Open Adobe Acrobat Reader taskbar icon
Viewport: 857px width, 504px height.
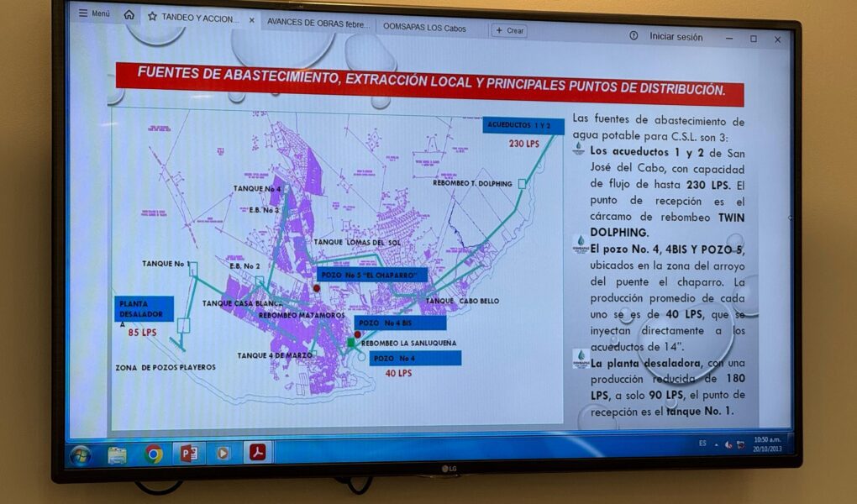click(x=257, y=452)
